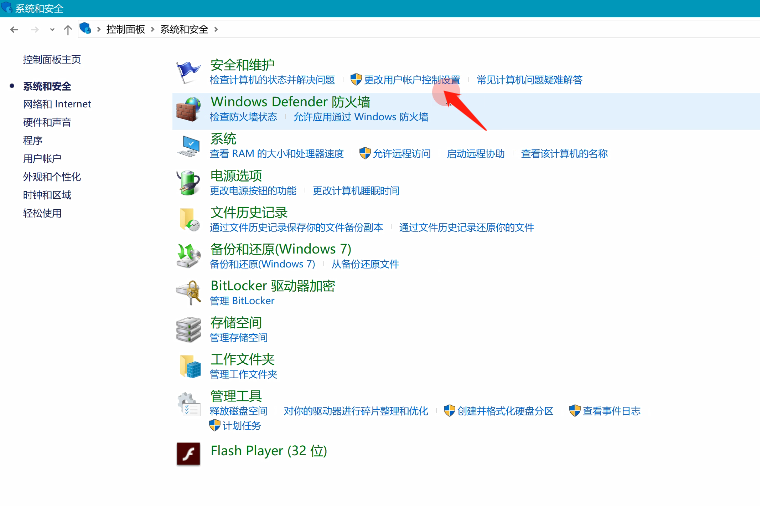Click 查看事件日志 link
Screen dimensions: 760x506
[611, 411]
